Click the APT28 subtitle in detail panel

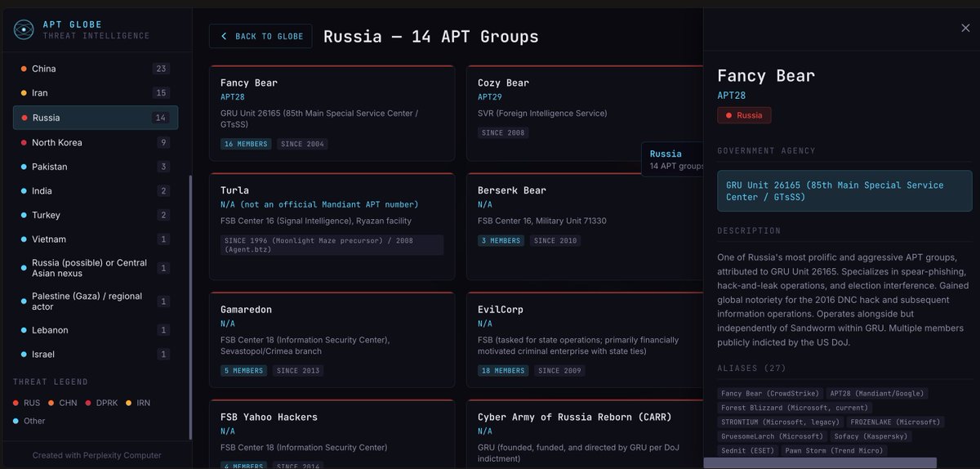731,95
